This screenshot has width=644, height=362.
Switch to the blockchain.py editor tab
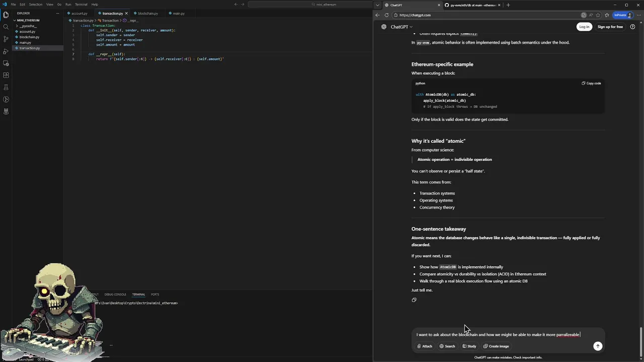(x=148, y=14)
